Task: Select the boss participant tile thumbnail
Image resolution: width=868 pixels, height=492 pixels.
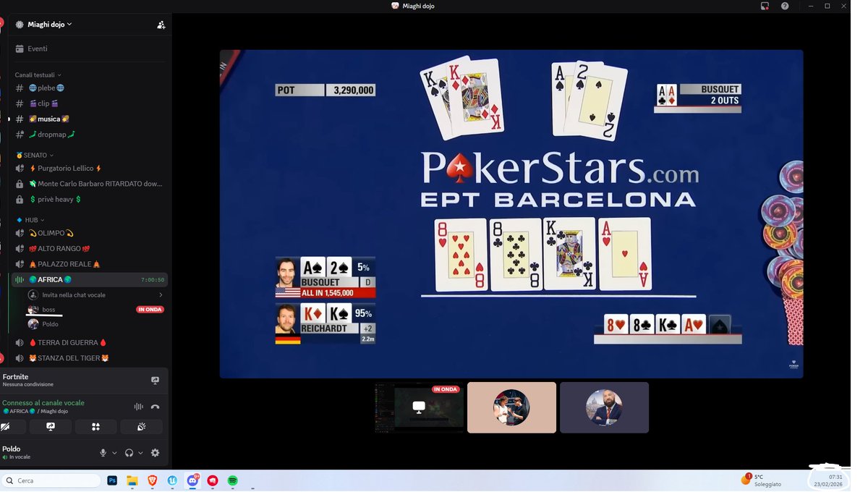Action: click(511, 407)
